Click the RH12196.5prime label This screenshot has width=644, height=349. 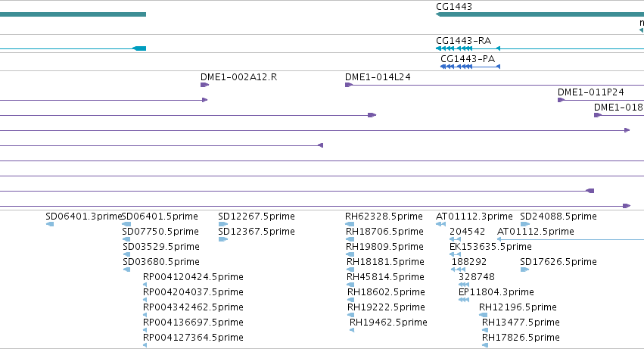(x=518, y=307)
